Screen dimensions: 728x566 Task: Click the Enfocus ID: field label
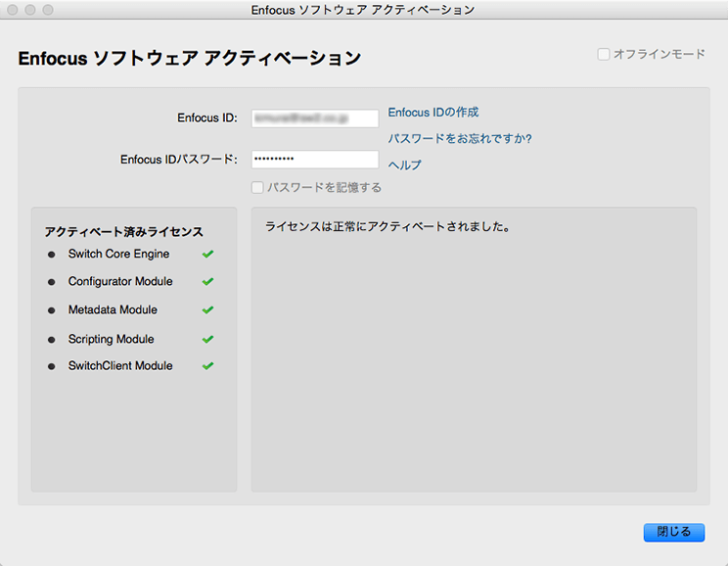(x=207, y=118)
